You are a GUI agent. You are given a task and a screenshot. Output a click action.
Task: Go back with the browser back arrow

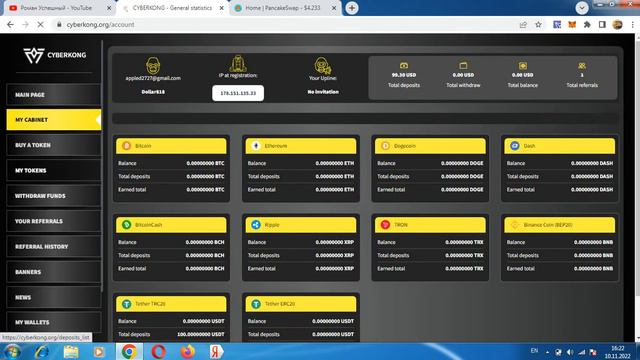(x=11, y=24)
